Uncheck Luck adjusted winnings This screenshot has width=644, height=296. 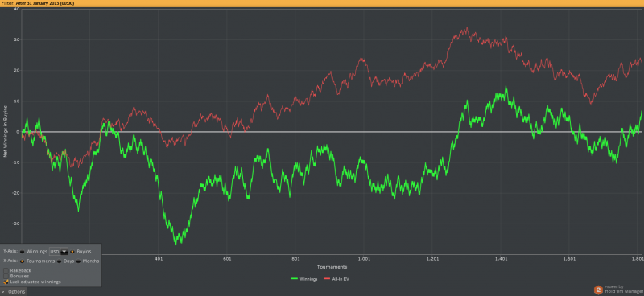click(x=6, y=282)
